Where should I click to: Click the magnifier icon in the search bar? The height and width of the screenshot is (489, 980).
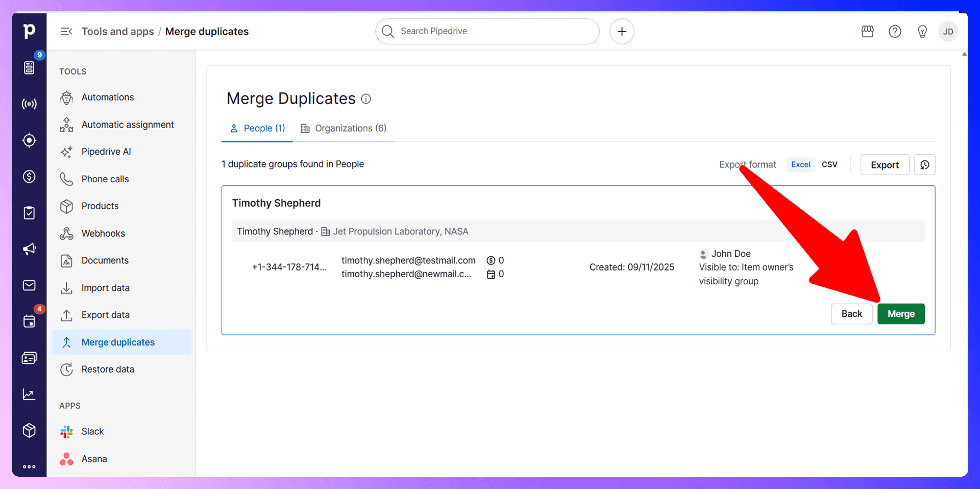click(388, 32)
